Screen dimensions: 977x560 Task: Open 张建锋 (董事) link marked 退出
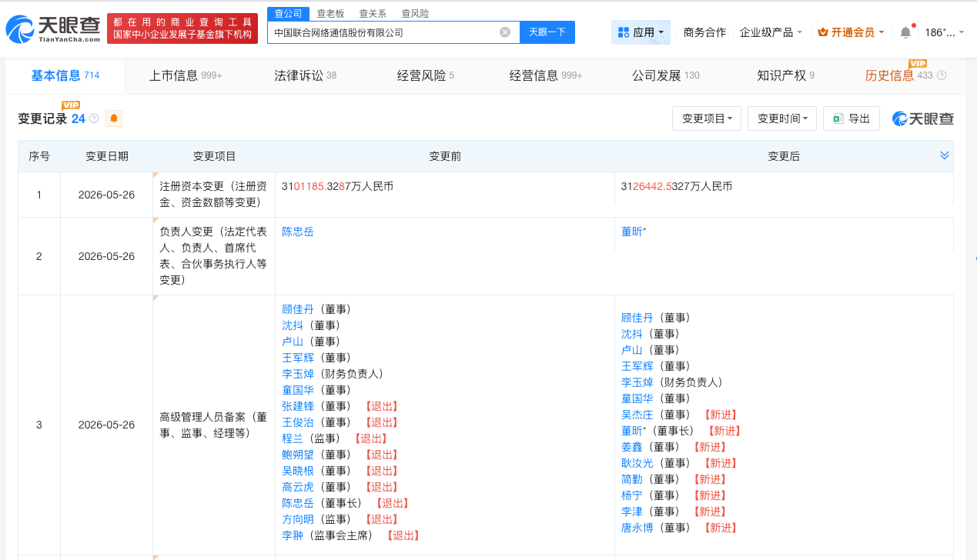[298, 406]
